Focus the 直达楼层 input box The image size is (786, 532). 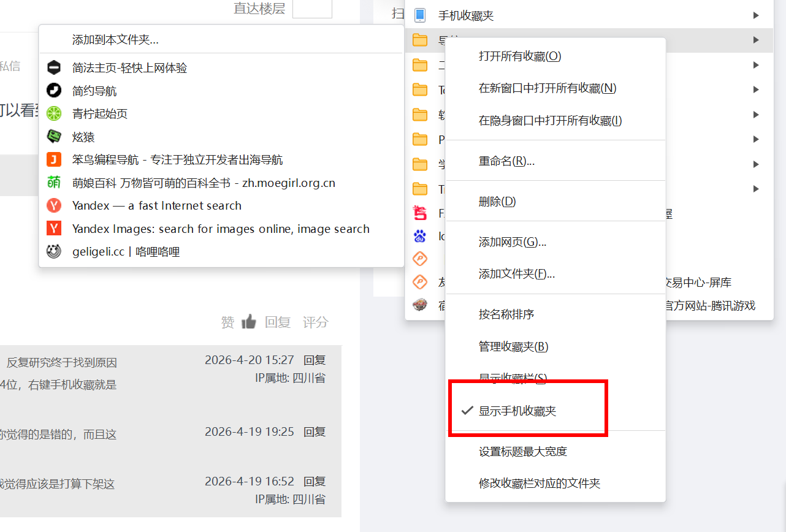pos(312,9)
